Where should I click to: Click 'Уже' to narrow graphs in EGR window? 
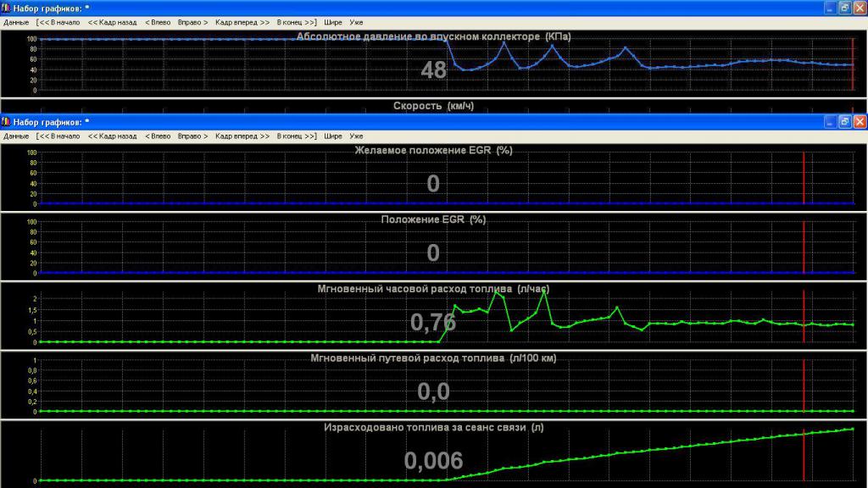click(x=356, y=136)
